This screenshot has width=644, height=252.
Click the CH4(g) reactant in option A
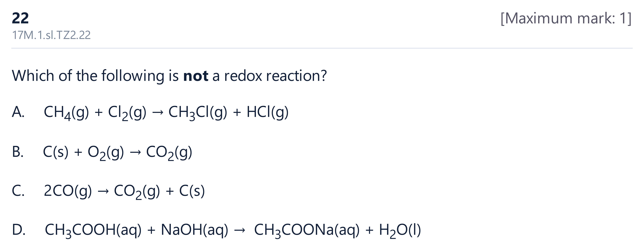[66, 112]
